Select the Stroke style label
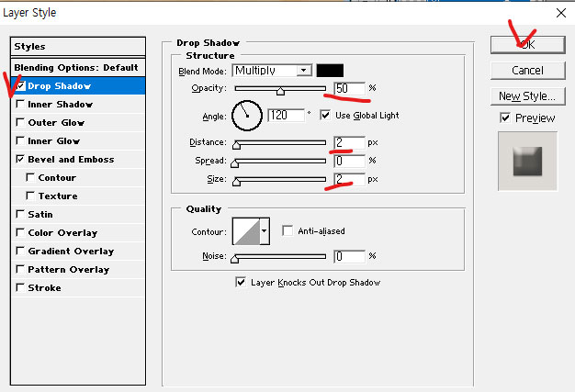 tap(44, 287)
